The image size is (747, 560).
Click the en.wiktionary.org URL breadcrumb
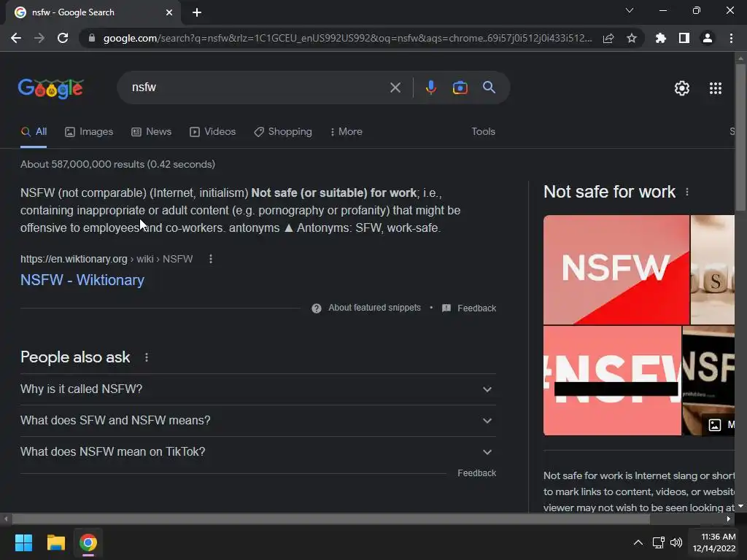(107, 259)
